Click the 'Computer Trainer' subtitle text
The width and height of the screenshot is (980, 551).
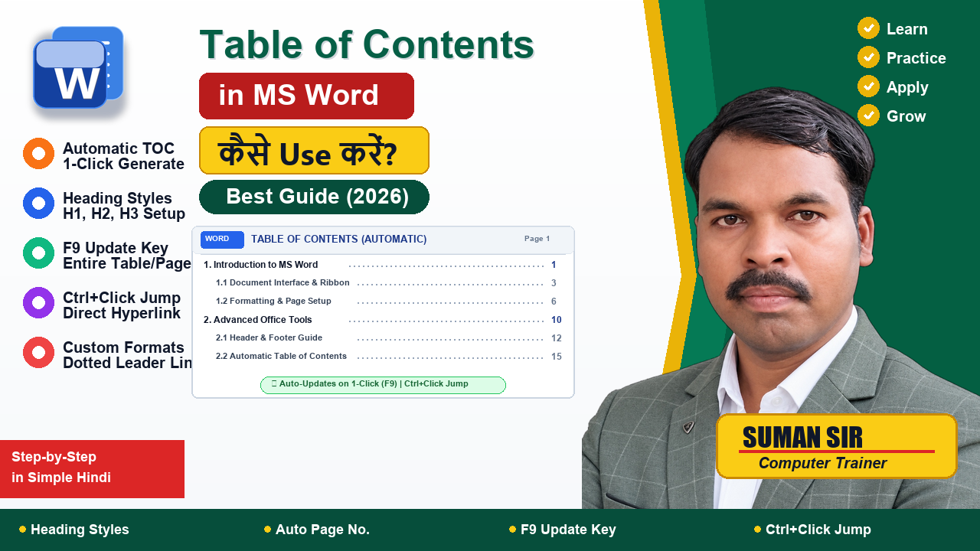822,463
